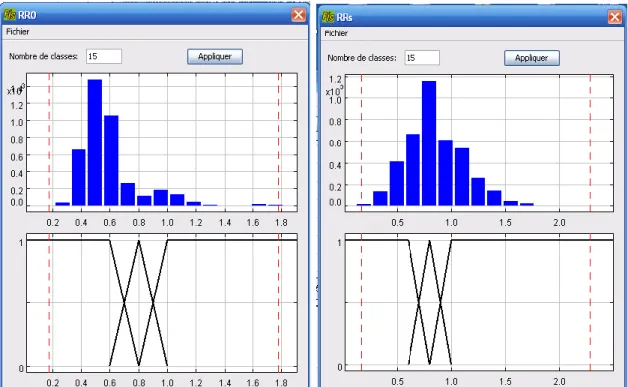The width and height of the screenshot is (628, 387).
Task: Click the right red dashed line in RR0 histogram
Action: pos(279,142)
